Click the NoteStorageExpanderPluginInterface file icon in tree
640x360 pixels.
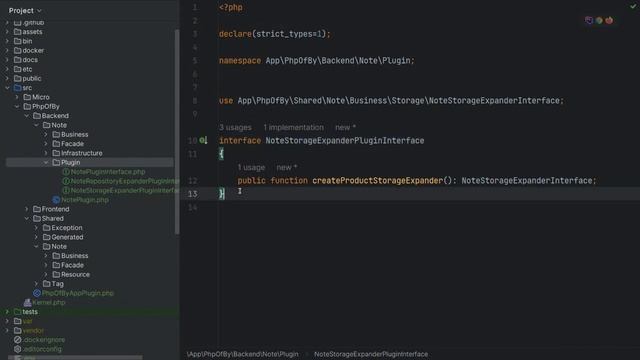pyautogui.click(x=66, y=191)
